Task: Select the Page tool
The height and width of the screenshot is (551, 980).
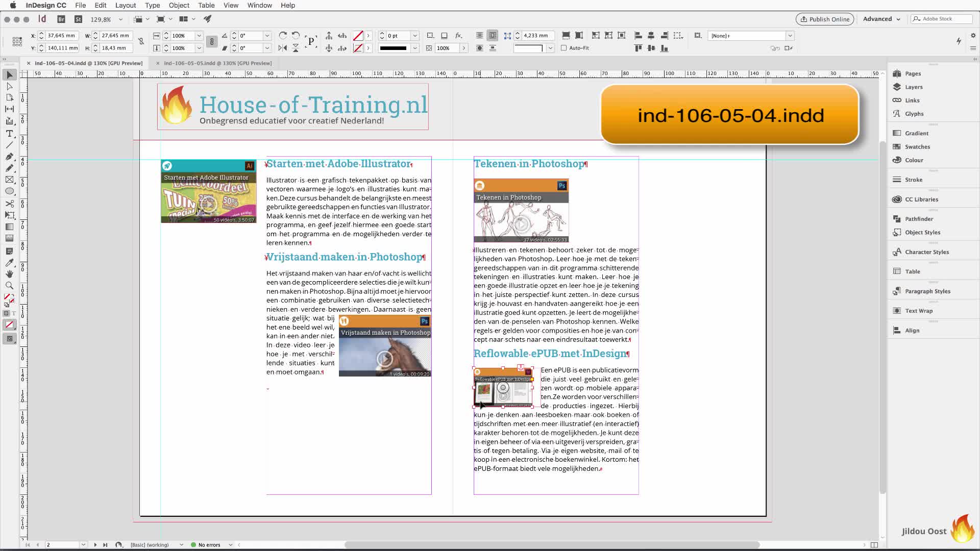Action: [x=9, y=97]
